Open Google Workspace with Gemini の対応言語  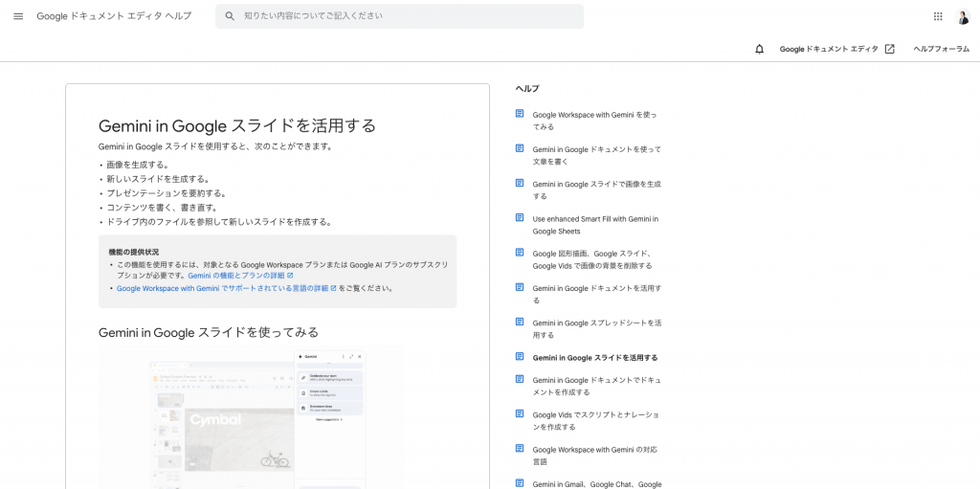[x=594, y=456]
